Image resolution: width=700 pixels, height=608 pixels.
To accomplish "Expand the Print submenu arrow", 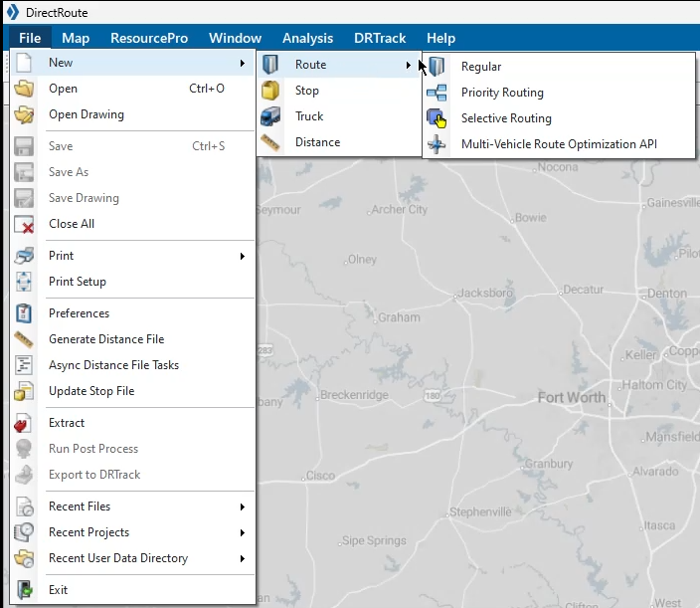I will point(243,256).
